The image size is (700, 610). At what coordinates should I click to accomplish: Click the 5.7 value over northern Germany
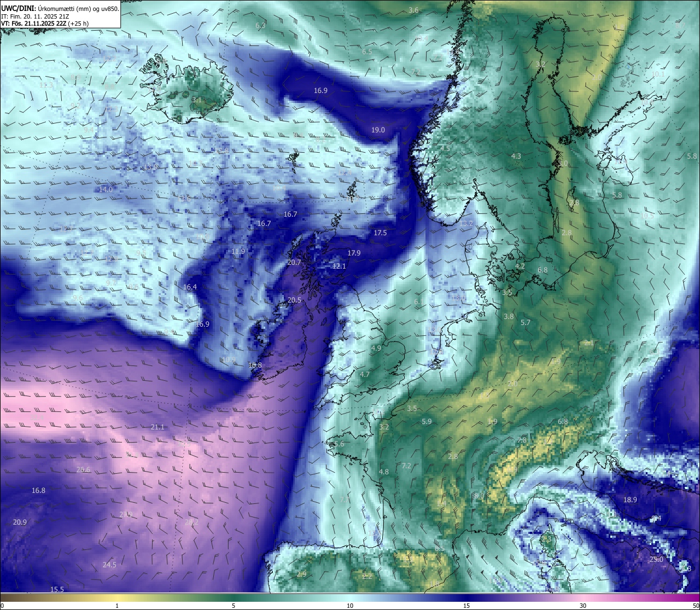[x=526, y=323]
